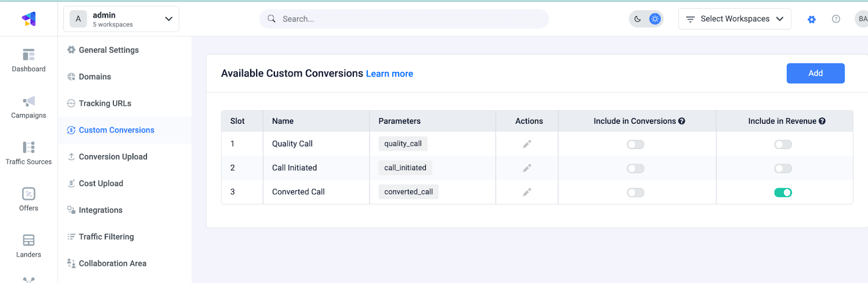Edit the Quality Call conversion
868x283 pixels.
click(x=527, y=144)
